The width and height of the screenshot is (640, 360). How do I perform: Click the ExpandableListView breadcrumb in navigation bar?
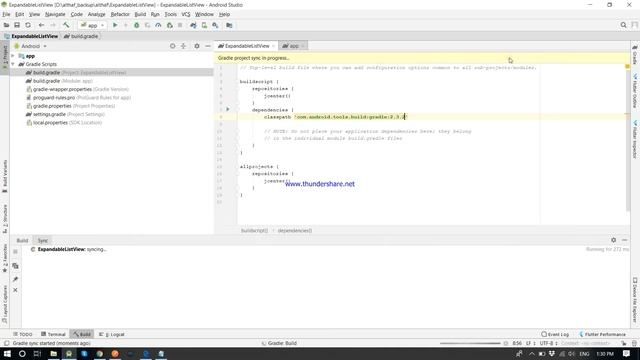[x=31, y=36]
